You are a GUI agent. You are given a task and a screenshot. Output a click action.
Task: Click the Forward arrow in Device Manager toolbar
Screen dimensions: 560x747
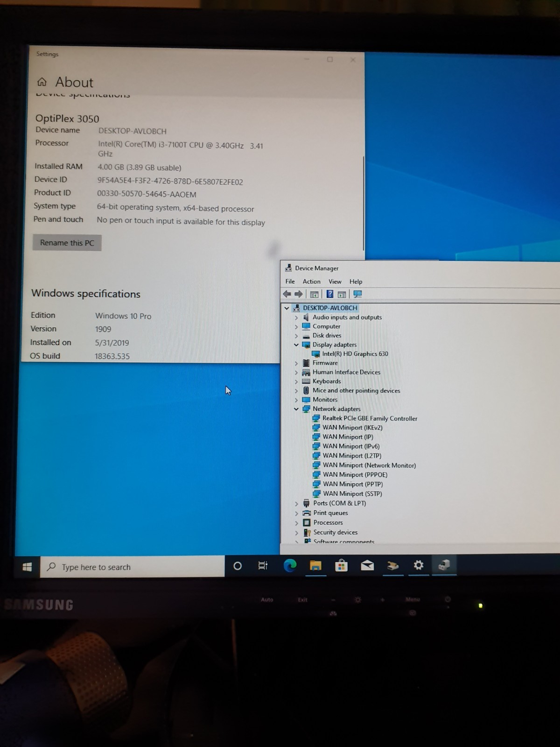click(x=299, y=294)
